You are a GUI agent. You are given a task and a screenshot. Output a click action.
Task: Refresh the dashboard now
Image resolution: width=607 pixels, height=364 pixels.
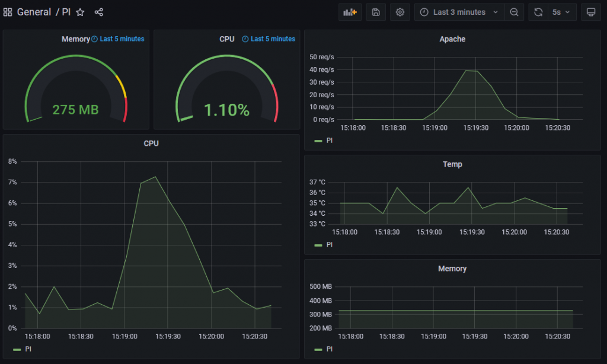538,12
